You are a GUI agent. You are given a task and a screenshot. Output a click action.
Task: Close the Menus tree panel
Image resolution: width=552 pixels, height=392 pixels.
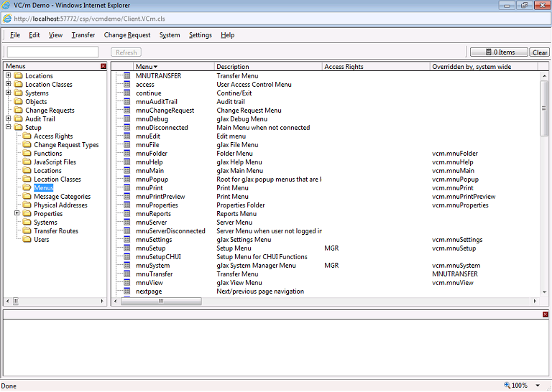103,66
